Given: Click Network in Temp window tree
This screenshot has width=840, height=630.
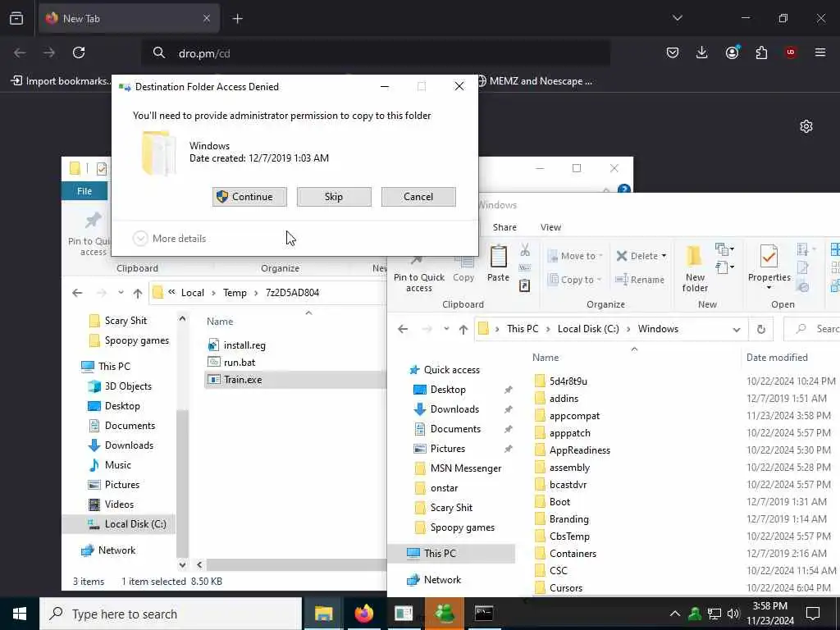Looking at the screenshot, I should (108, 550).
